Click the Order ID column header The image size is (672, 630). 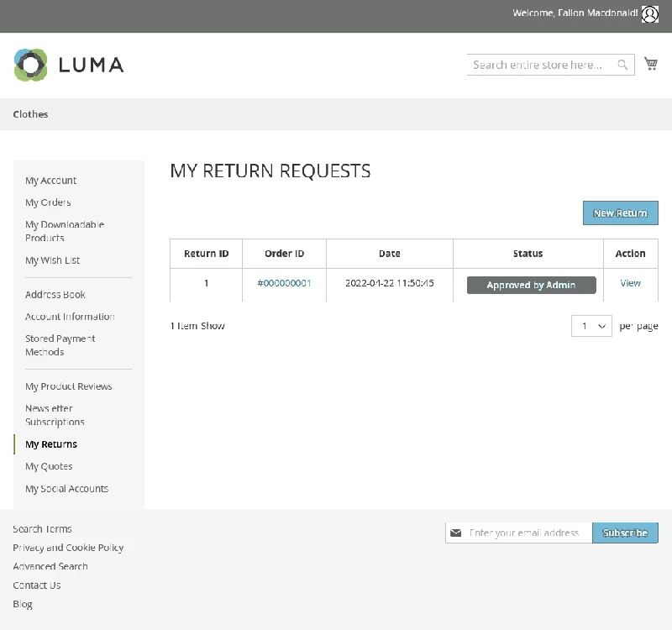(x=284, y=254)
